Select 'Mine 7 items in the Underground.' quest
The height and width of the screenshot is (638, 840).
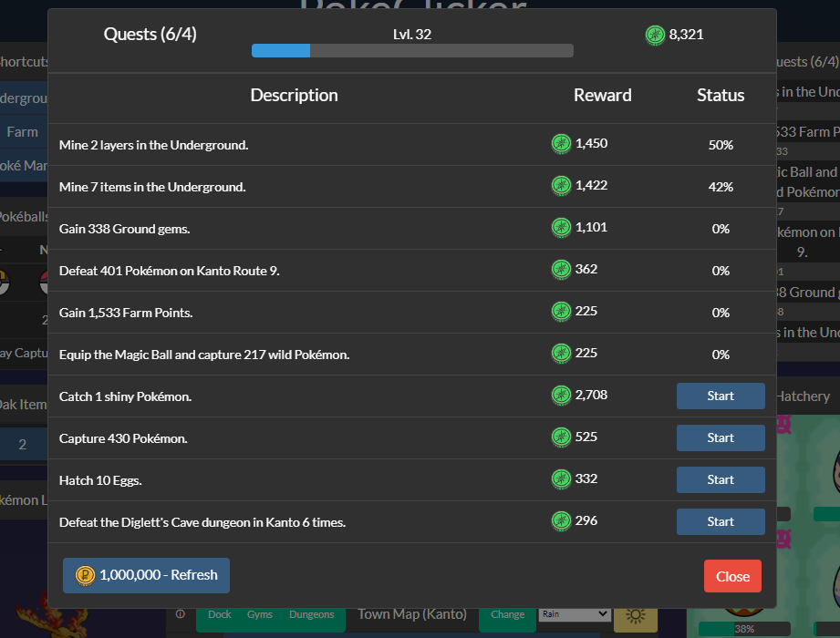click(152, 187)
